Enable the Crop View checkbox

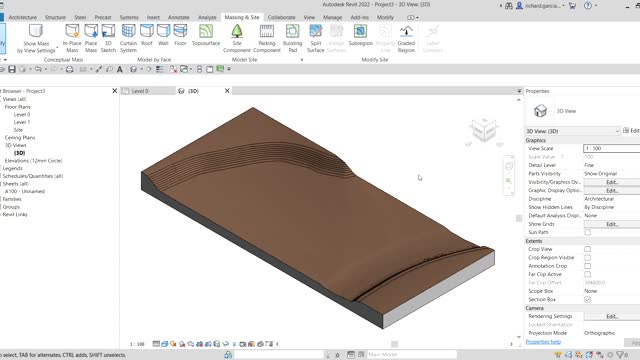tap(587, 249)
